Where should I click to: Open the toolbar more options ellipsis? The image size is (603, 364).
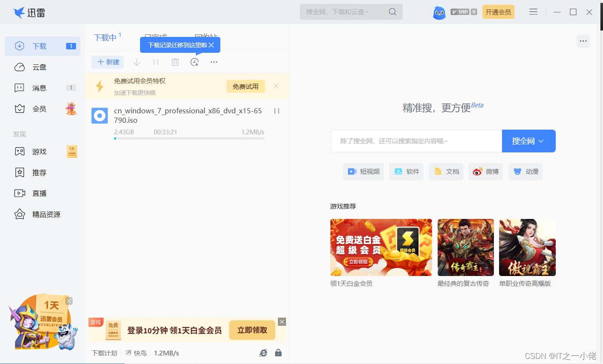click(214, 62)
